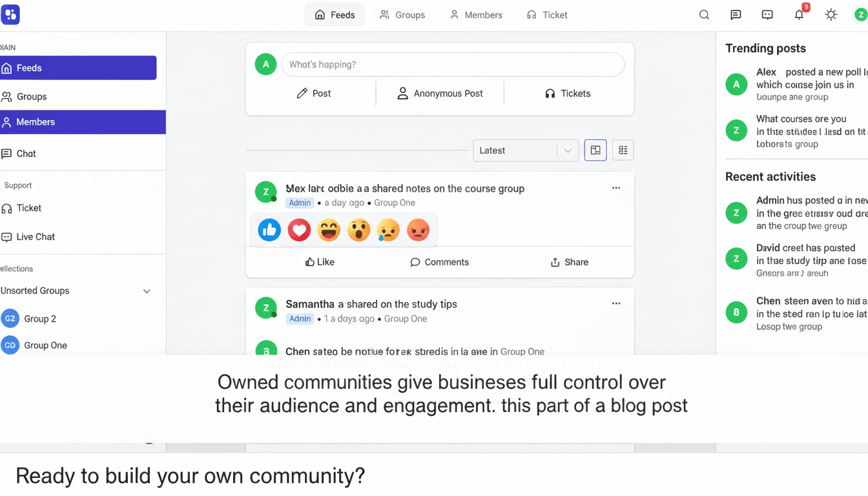Open Chen's recent activity entry
Viewport: 868px width, 496px height.
tap(812, 314)
